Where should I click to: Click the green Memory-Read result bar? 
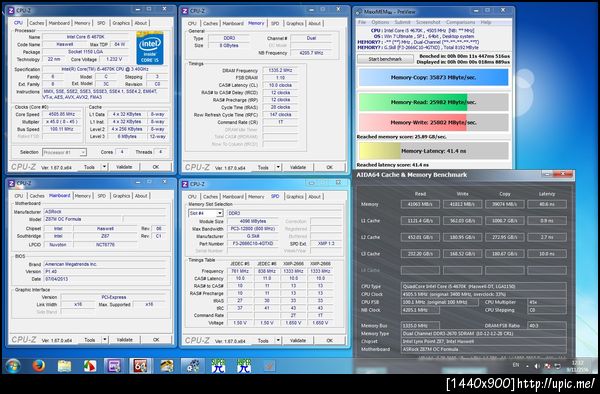pyautogui.click(x=433, y=102)
